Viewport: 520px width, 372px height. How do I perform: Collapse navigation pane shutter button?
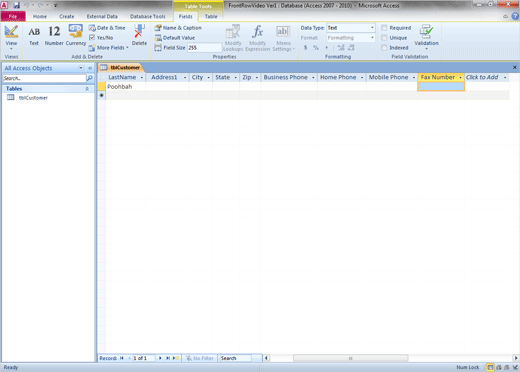point(90,68)
